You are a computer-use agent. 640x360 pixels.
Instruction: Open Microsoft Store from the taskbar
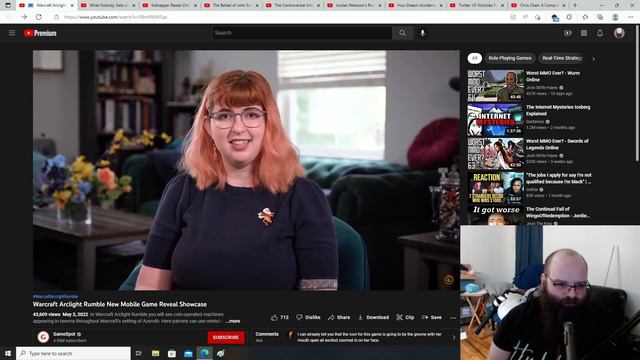pyautogui.click(x=172, y=353)
